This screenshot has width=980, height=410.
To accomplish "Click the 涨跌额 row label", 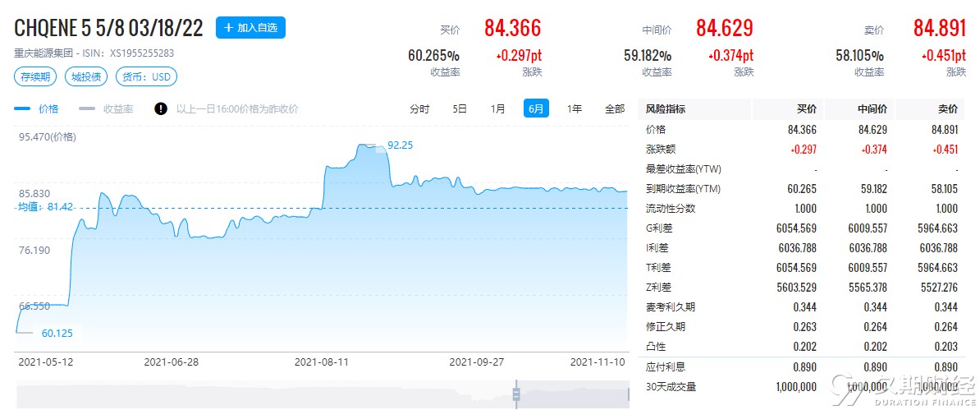I will click(x=661, y=149).
